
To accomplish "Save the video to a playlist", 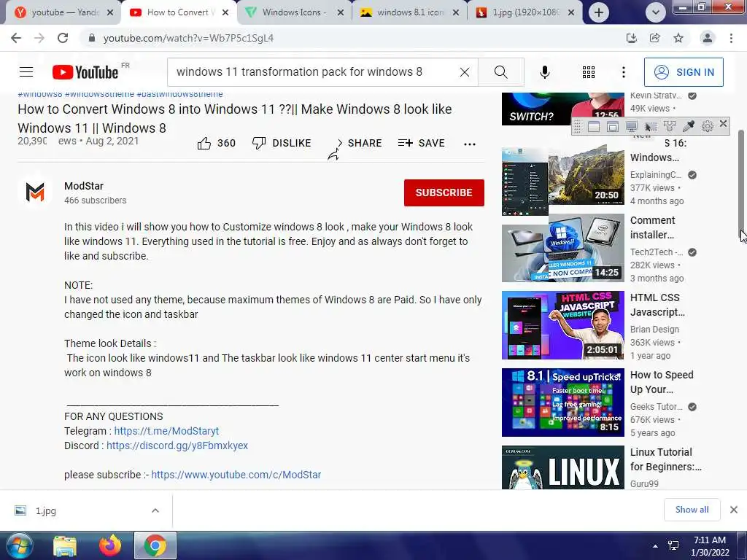I will (421, 143).
